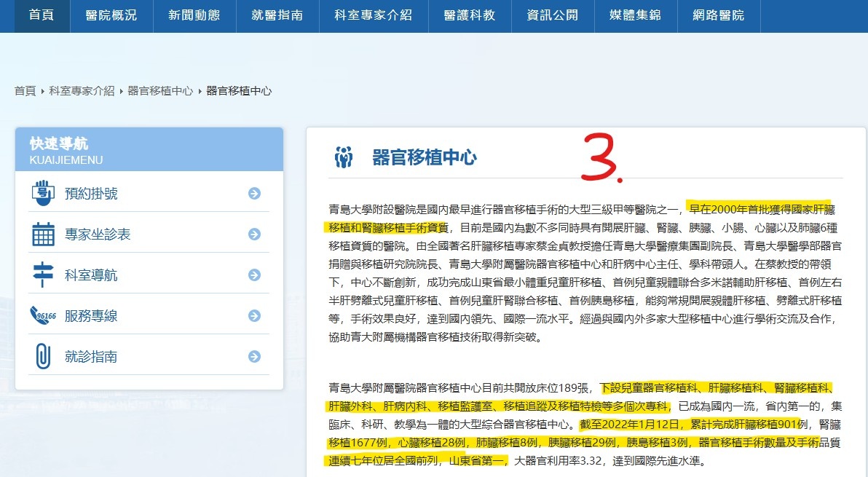Click the 就診指南 paperclip icon
Viewport: 868px width, 477px height.
click(x=43, y=356)
